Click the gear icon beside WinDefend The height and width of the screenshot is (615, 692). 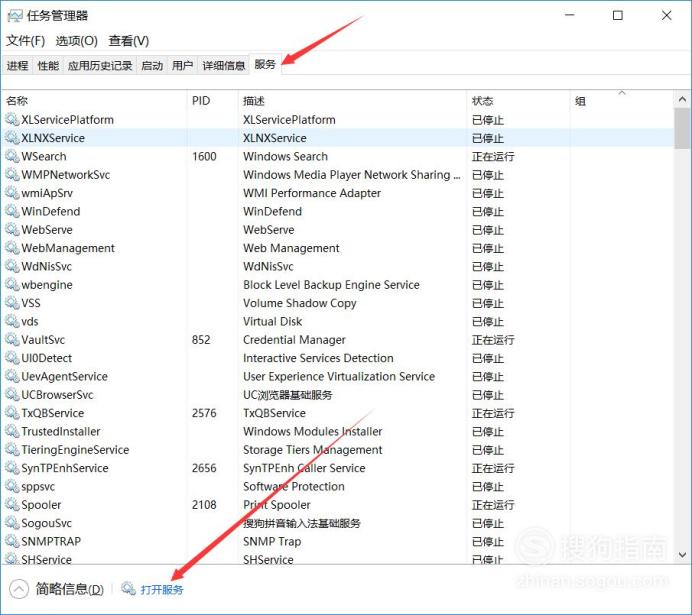12,211
